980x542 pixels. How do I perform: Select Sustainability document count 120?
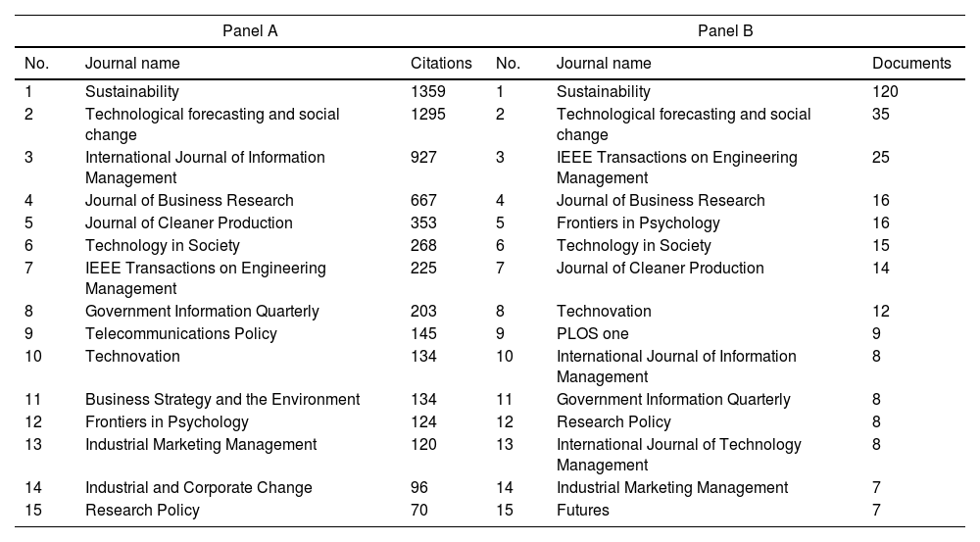885,92
